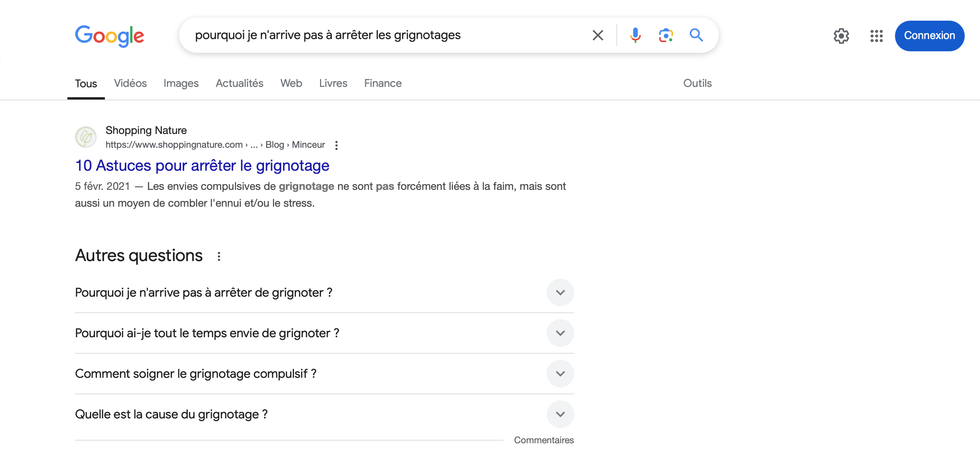The width and height of the screenshot is (980, 467).
Task: Select the Actualités tab
Action: pyautogui.click(x=239, y=83)
